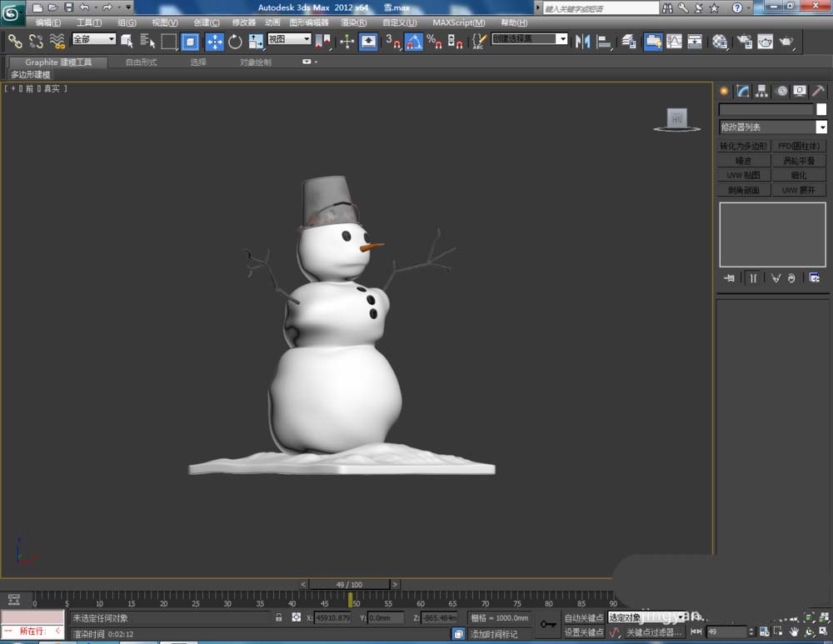The height and width of the screenshot is (644, 833).
Task: Click the 转化为多边形 modifier button
Action: pos(744,146)
